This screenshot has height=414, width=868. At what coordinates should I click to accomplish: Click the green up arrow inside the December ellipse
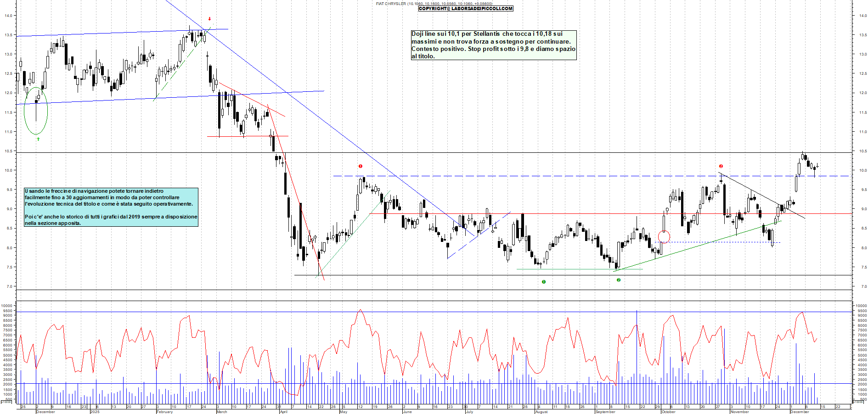coord(38,138)
